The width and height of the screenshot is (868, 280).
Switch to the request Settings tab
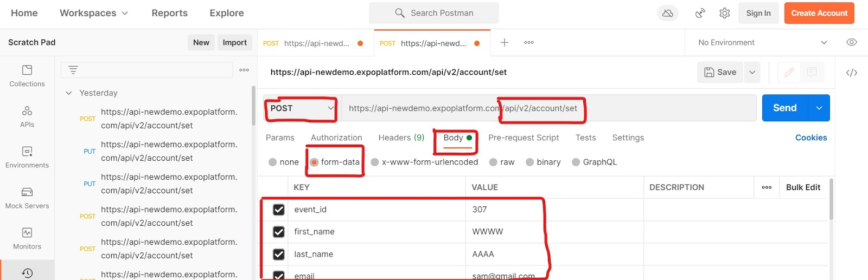click(628, 138)
